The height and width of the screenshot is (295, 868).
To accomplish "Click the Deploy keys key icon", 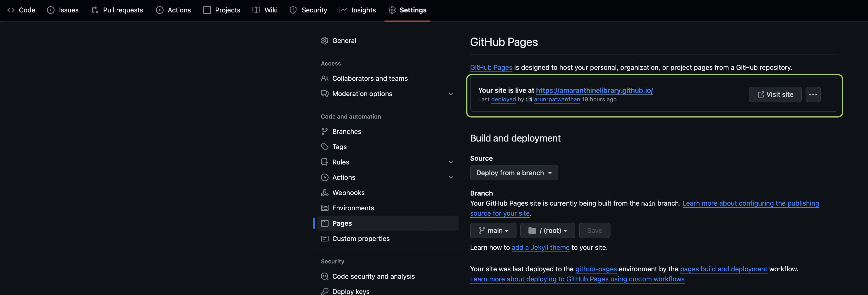I will 324,291.
